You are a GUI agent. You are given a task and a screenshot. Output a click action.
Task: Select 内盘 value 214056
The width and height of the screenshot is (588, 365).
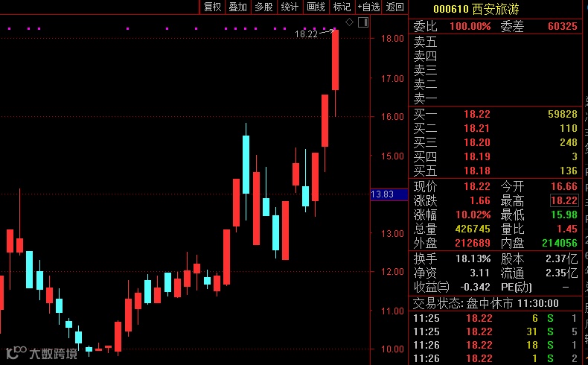560,243
